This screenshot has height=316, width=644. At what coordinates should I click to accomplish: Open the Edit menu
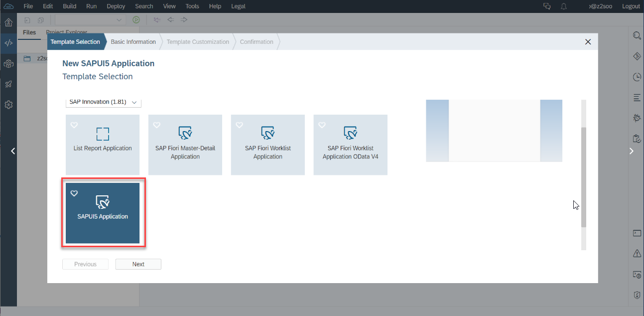48,6
